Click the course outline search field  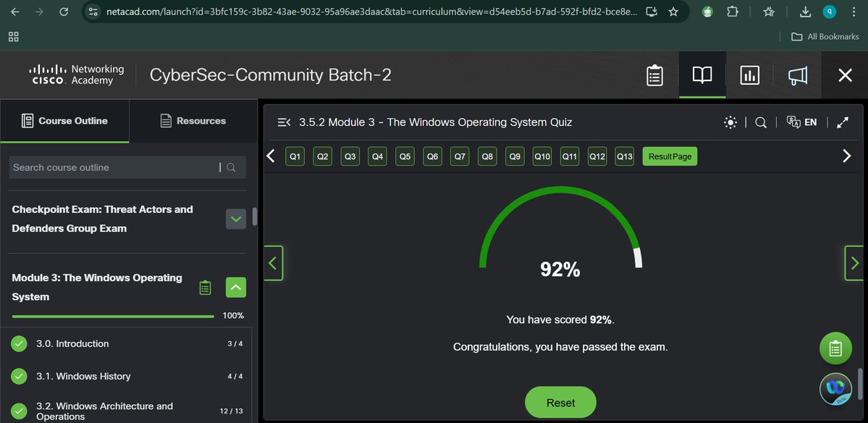point(116,167)
